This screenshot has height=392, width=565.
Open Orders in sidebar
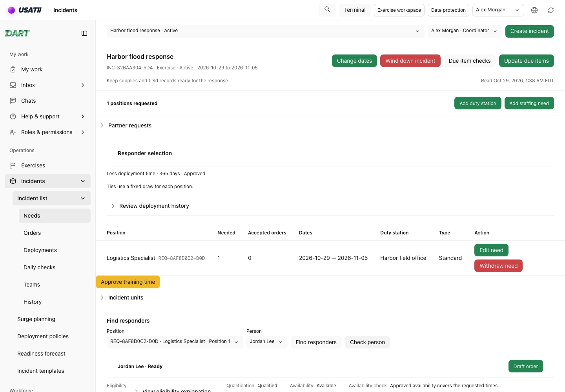click(x=55, y=233)
